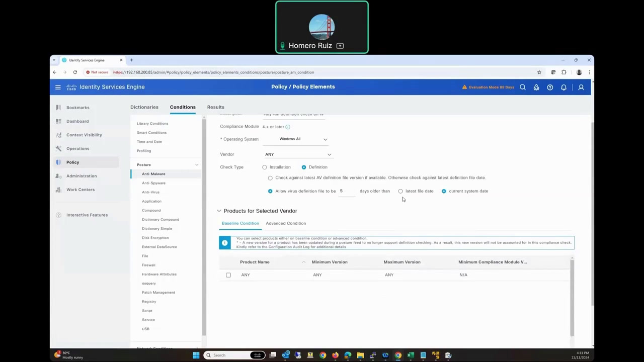Switch to the Results tab
644x362 pixels.
tap(216, 107)
